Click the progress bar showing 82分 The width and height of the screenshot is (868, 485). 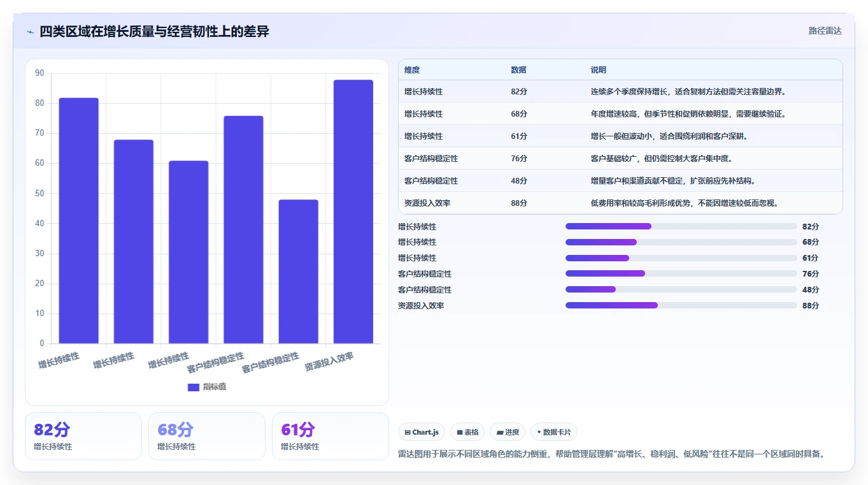tap(681, 226)
